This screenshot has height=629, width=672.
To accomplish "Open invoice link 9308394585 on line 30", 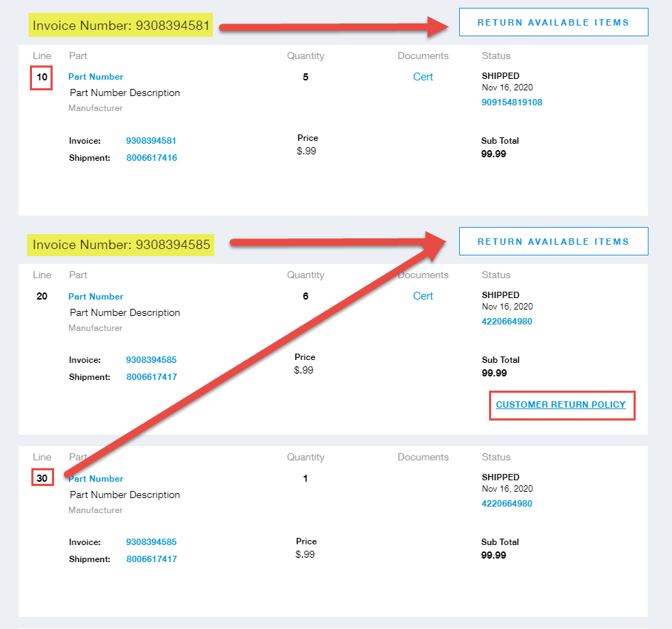I will click(151, 542).
